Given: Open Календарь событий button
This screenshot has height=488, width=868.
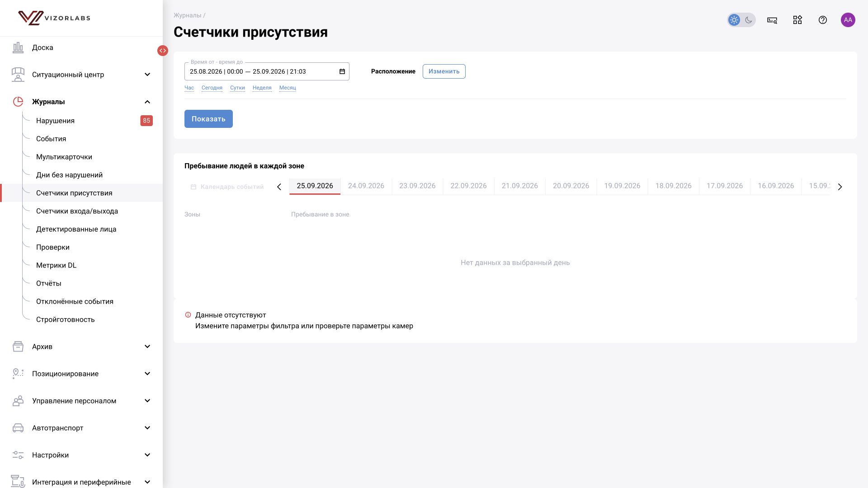Looking at the screenshot, I should (x=227, y=187).
